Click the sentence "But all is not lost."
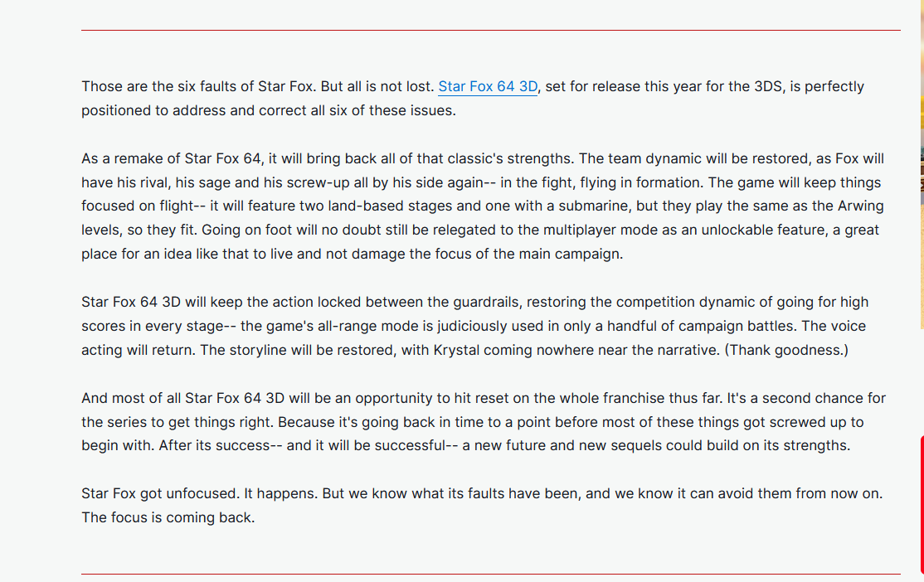The width and height of the screenshot is (924, 582). [377, 86]
